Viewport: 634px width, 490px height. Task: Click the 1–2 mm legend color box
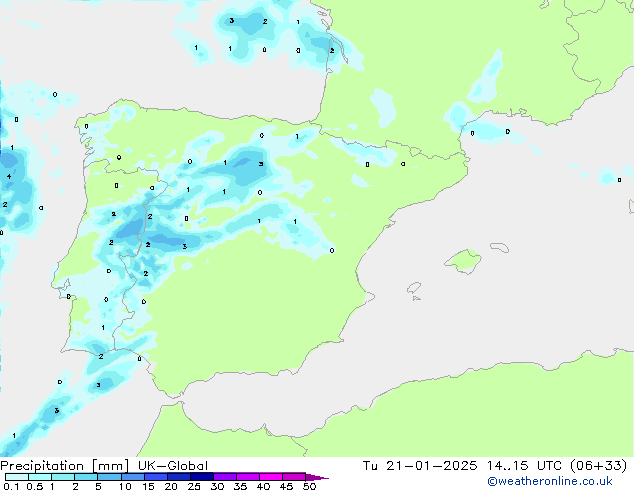click(x=63, y=477)
